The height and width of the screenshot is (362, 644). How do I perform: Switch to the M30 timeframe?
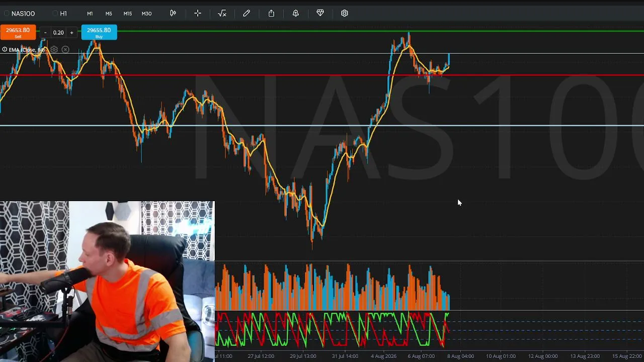point(146,14)
